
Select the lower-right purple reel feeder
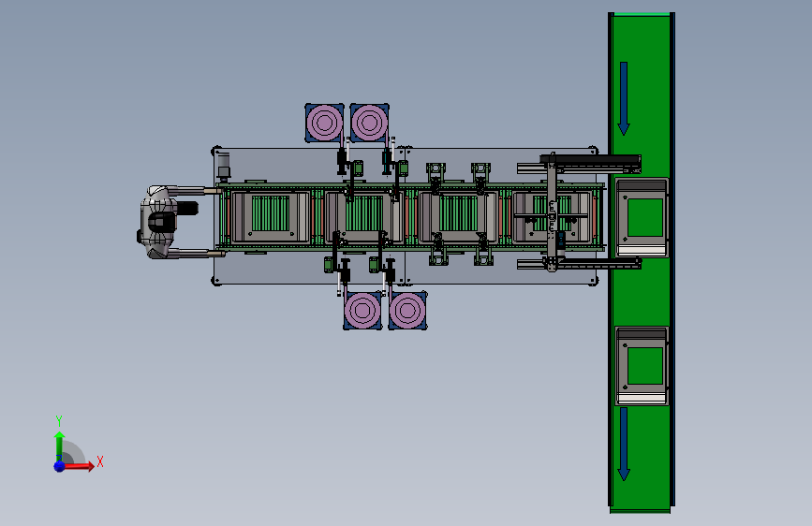click(x=407, y=310)
